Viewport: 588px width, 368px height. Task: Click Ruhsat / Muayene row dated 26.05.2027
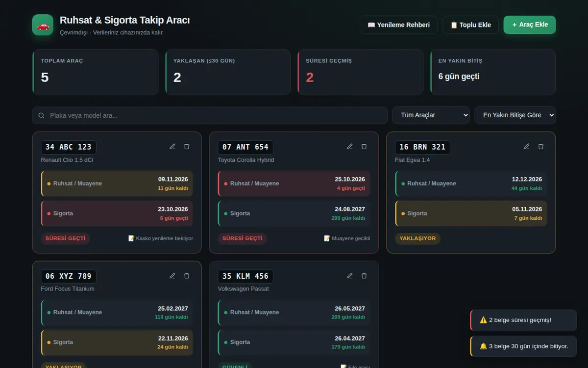coord(294,313)
